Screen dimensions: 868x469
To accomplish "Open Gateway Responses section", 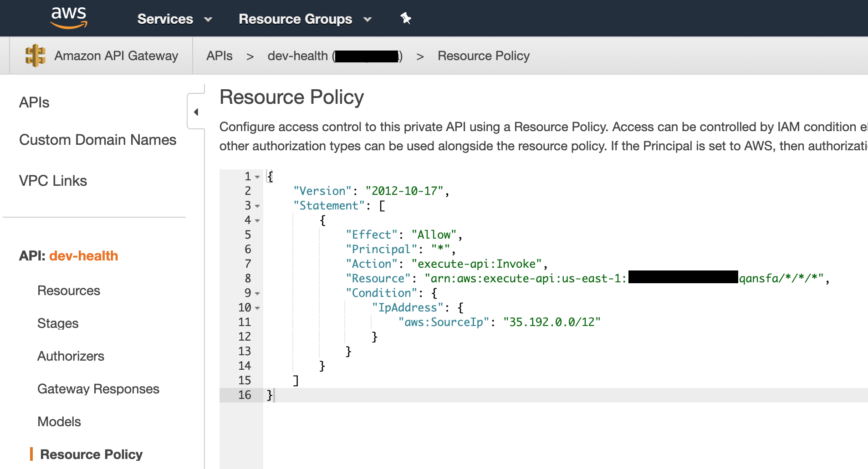I will 98,389.
